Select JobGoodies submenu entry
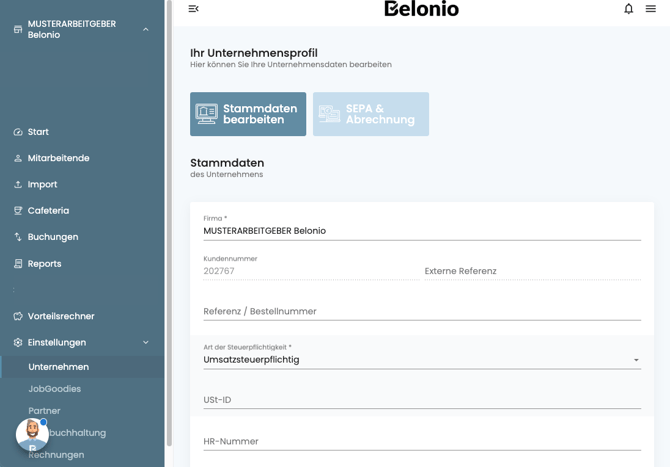Image resolution: width=670 pixels, height=467 pixels. point(54,389)
